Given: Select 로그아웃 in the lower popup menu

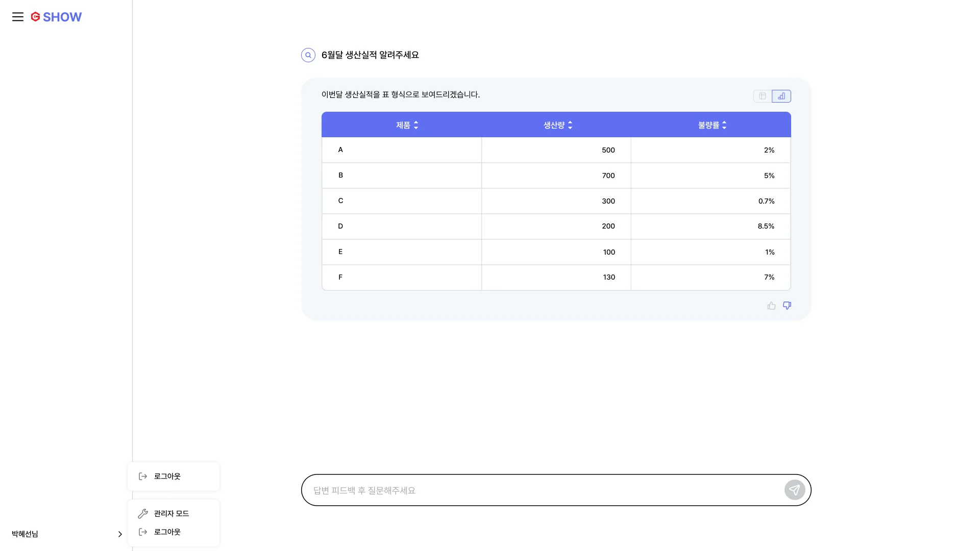Looking at the screenshot, I should [167, 532].
